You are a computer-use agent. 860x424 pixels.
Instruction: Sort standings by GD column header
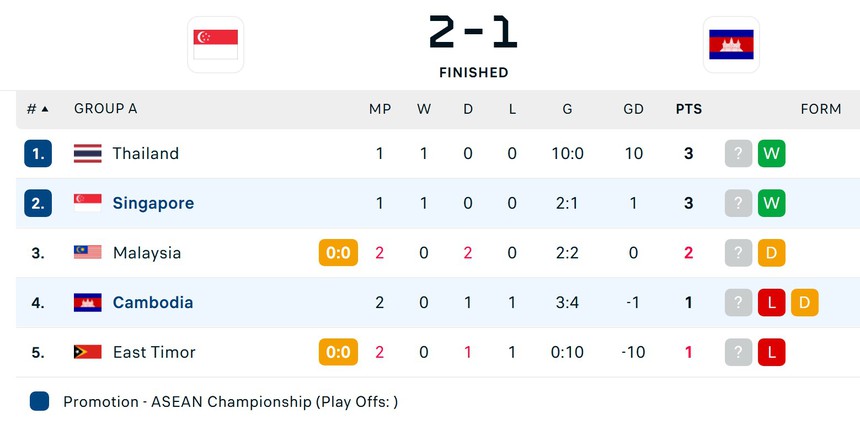click(x=633, y=109)
